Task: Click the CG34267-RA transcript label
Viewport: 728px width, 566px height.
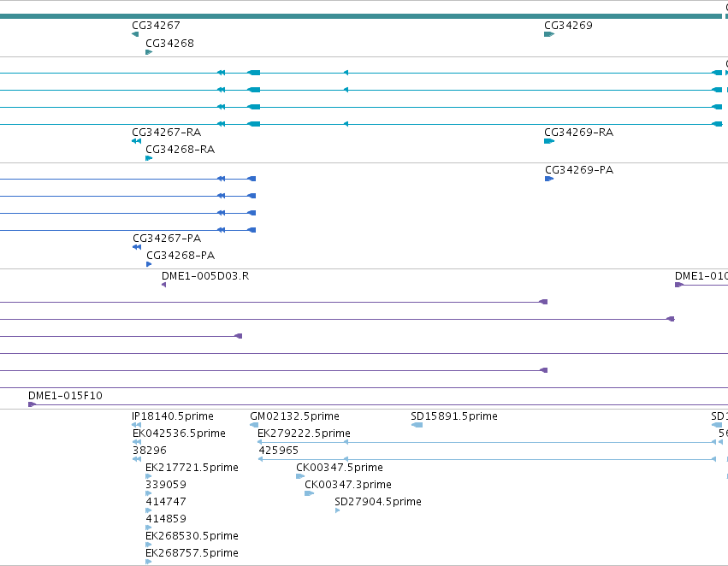Action: 166,133
